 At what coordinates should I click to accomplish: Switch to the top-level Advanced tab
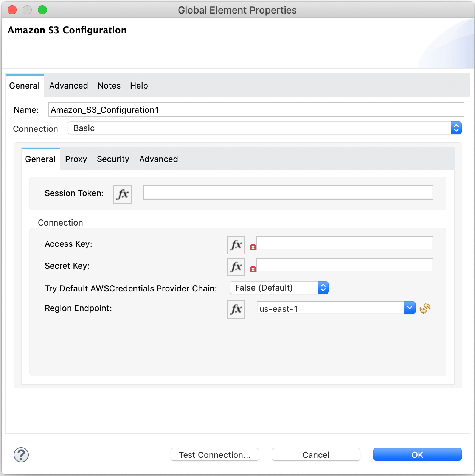[x=68, y=86]
